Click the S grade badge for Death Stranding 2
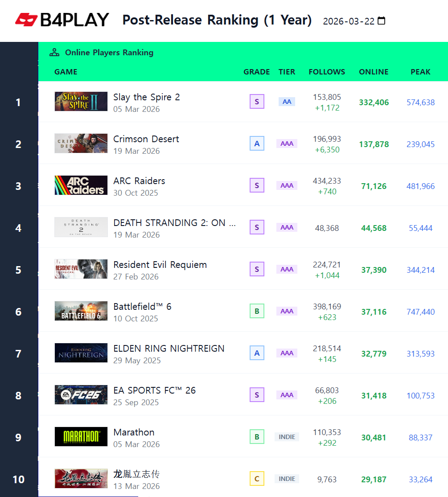This screenshot has width=448, height=497. point(257,227)
